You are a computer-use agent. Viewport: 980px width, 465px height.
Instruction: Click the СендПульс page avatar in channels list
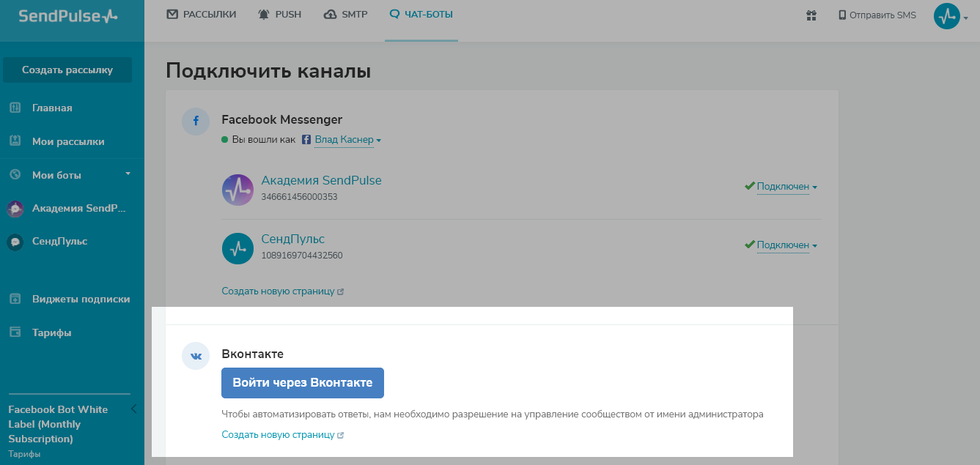point(237,248)
